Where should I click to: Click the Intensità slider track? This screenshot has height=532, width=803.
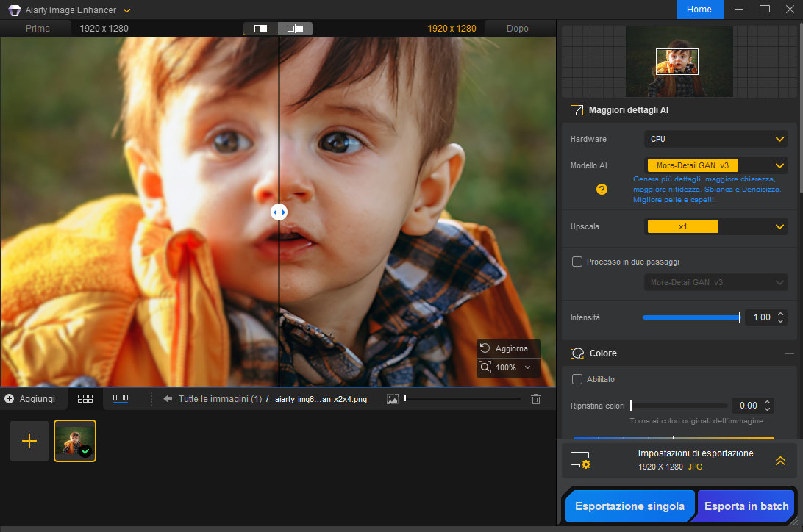tap(690, 317)
